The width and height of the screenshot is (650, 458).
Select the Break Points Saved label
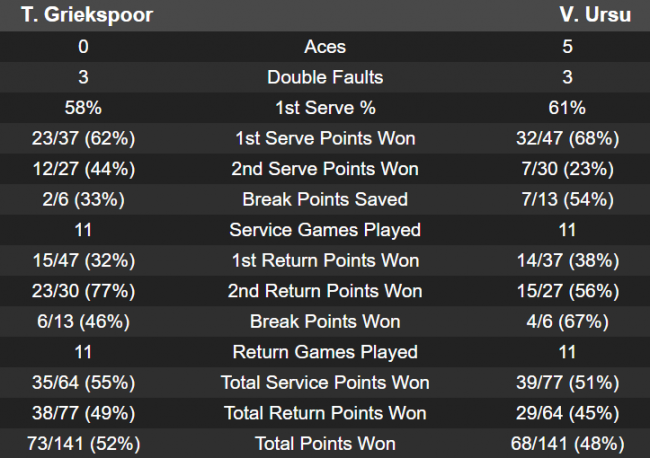tap(325, 199)
